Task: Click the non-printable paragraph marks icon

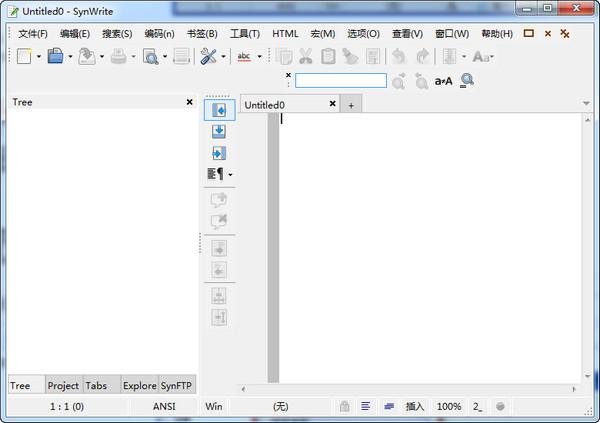Action: click(215, 174)
